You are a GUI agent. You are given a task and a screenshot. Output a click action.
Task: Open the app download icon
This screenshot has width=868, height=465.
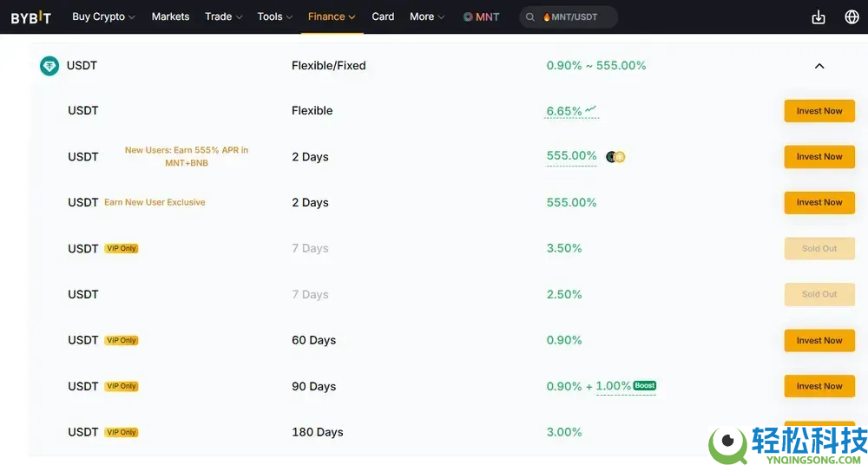click(819, 17)
